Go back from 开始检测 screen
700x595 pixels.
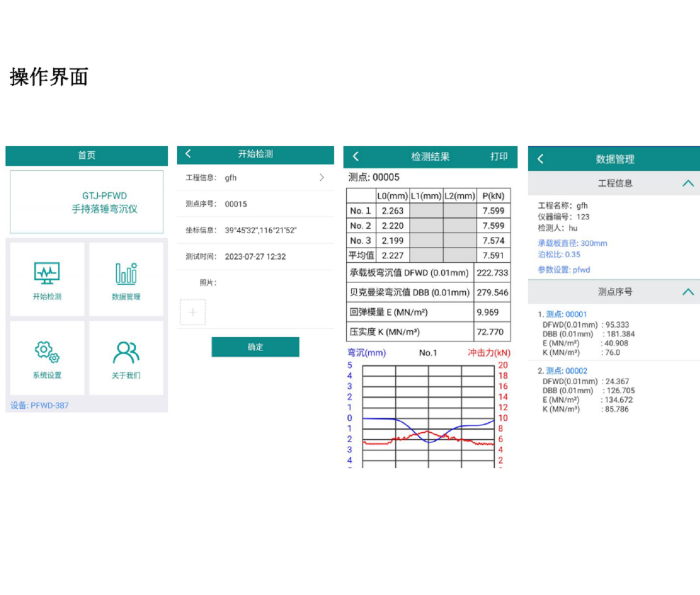coord(188,154)
